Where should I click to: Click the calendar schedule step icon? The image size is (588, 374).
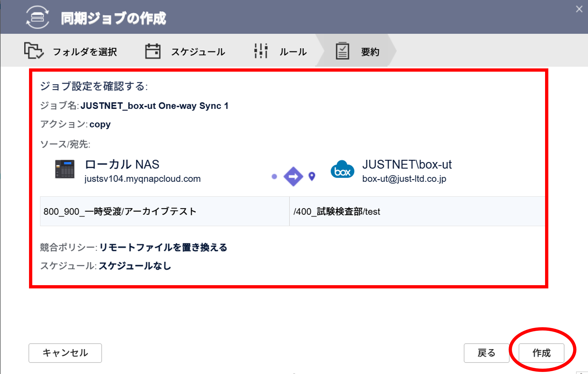153,51
